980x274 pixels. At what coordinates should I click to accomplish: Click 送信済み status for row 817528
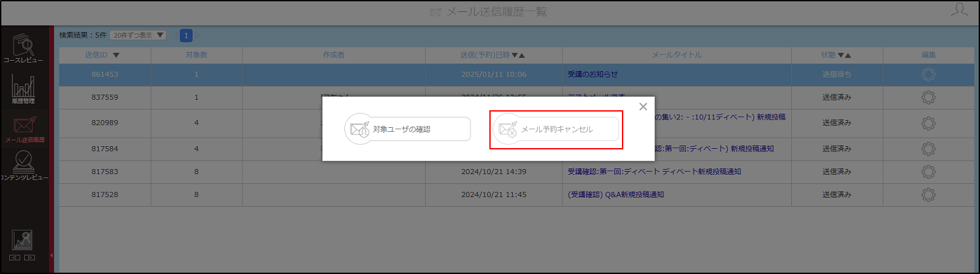coord(837,194)
